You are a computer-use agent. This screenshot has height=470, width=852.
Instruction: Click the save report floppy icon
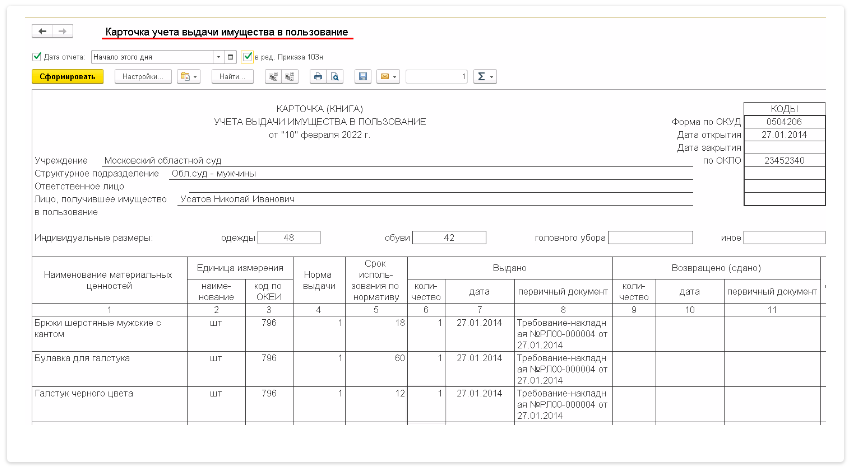pyautogui.click(x=362, y=76)
